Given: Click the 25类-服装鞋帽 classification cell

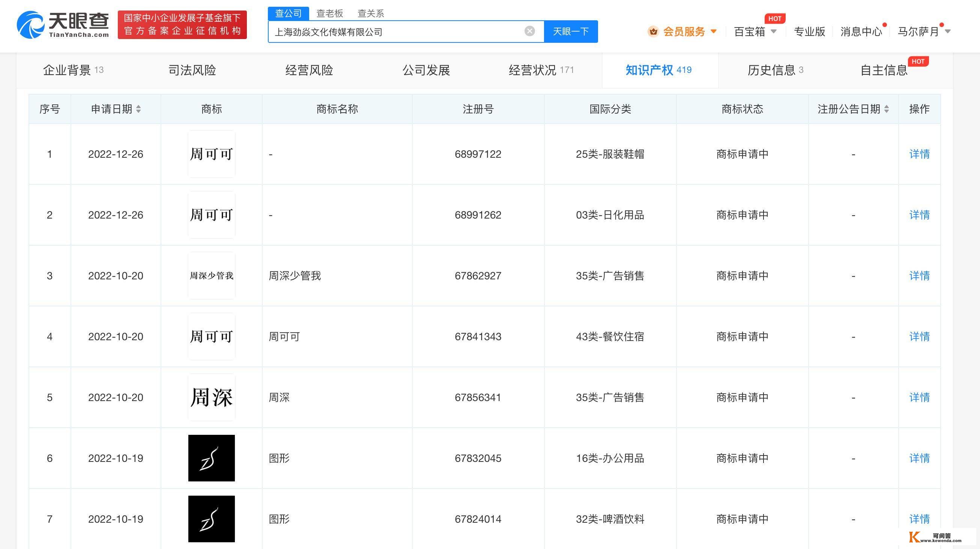Looking at the screenshot, I should [610, 154].
